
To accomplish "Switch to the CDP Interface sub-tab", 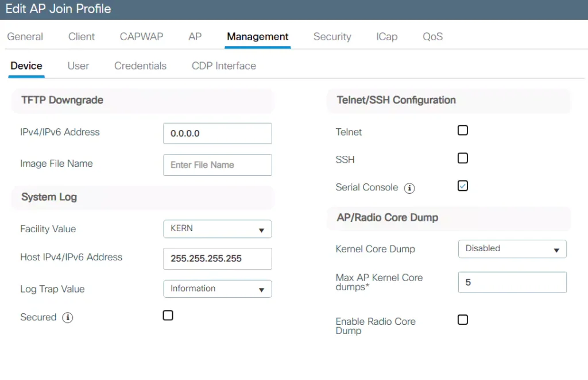I will click(x=223, y=66).
